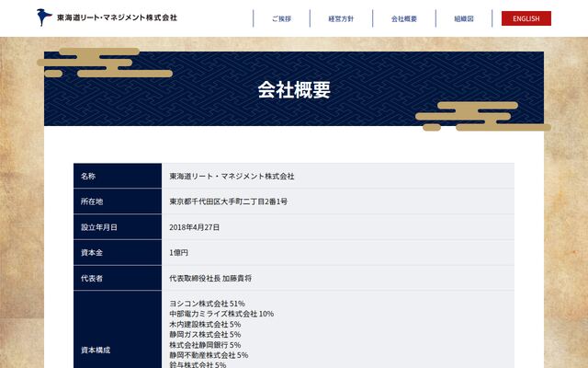Open the 組織図 menu item
The height and width of the screenshot is (368, 588).
coord(464,18)
